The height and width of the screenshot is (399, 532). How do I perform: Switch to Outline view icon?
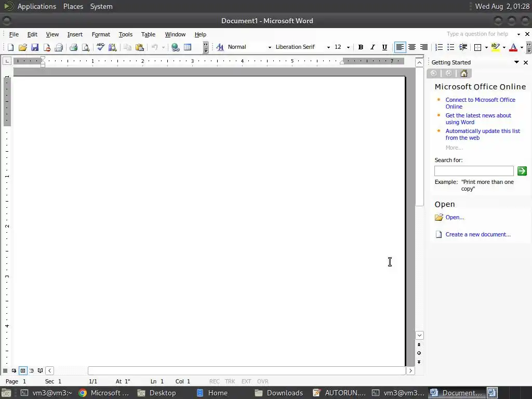[32, 370]
